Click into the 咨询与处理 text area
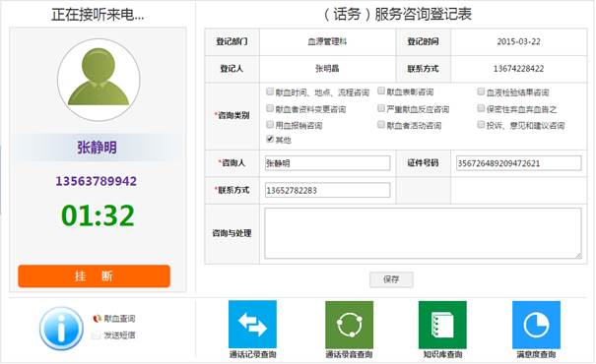This screenshot has height=364, width=596. coord(423,233)
